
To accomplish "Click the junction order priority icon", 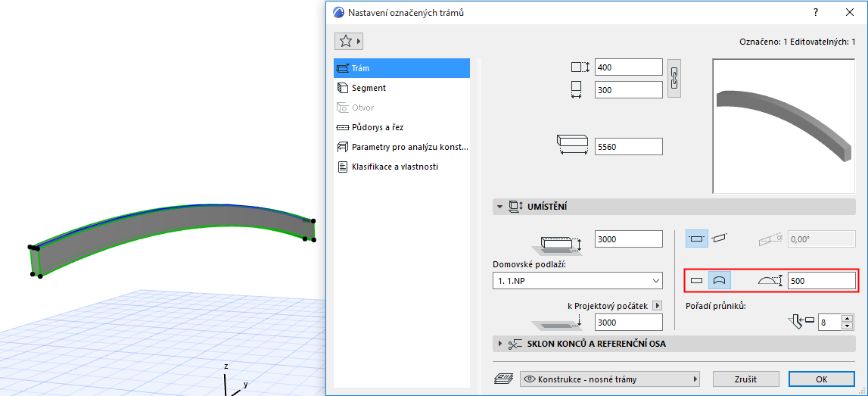I will [x=800, y=321].
